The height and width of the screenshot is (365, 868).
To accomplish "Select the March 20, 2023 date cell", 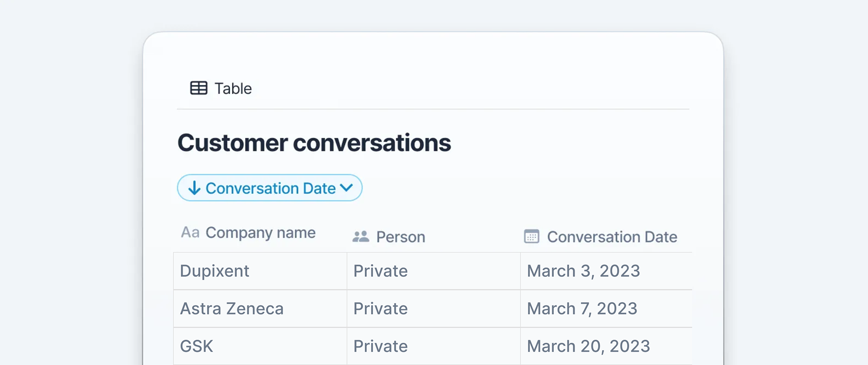I will [x=606, y=346].
